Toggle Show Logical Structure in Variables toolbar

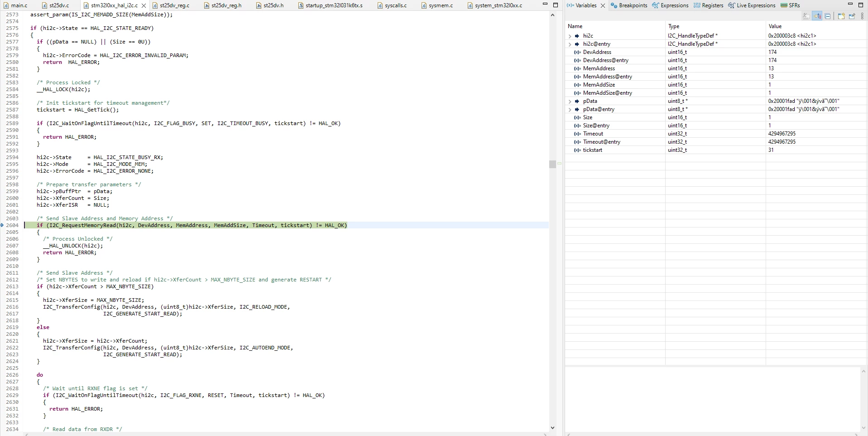click(817, 16)
